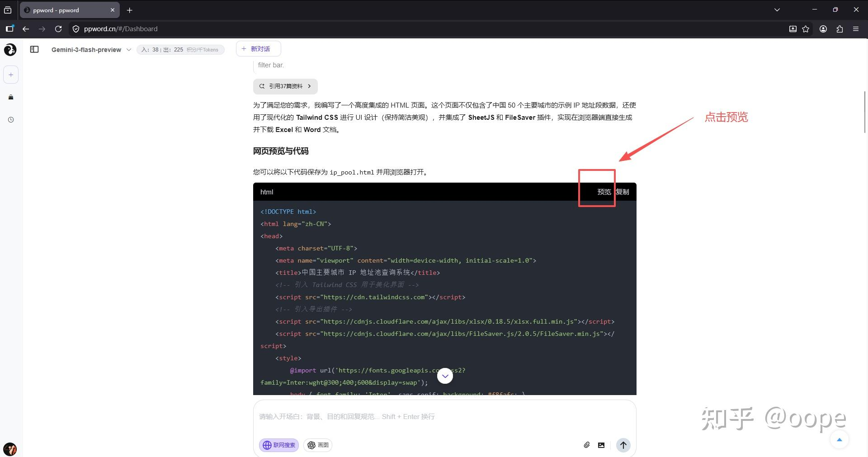Open a new browser tab

[x=130, y=10]
